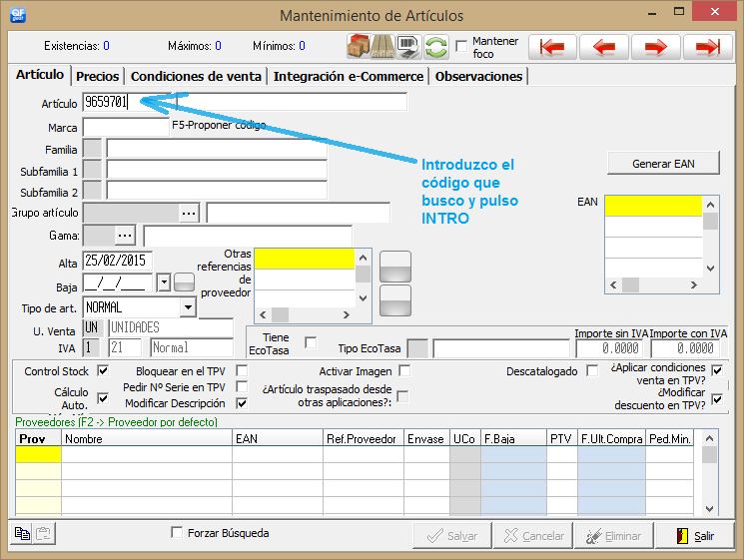Check Forzar Búsqueda option
The image size is (744, 560).
(177, 532)
